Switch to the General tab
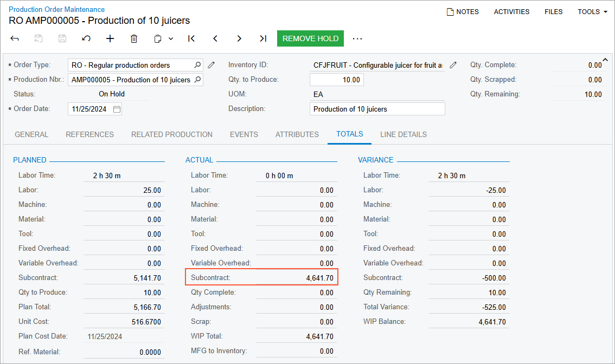615x364 pixels. (31, 134)
